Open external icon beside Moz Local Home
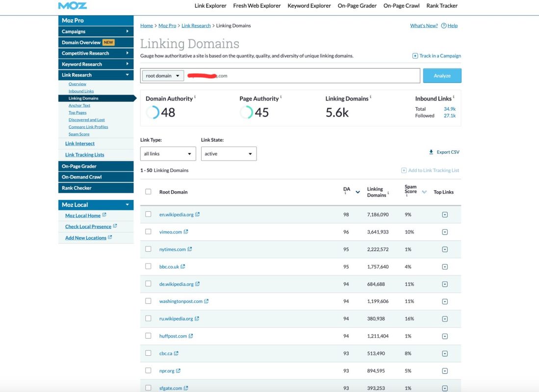539x392 pixels. (x=104, y=215)
